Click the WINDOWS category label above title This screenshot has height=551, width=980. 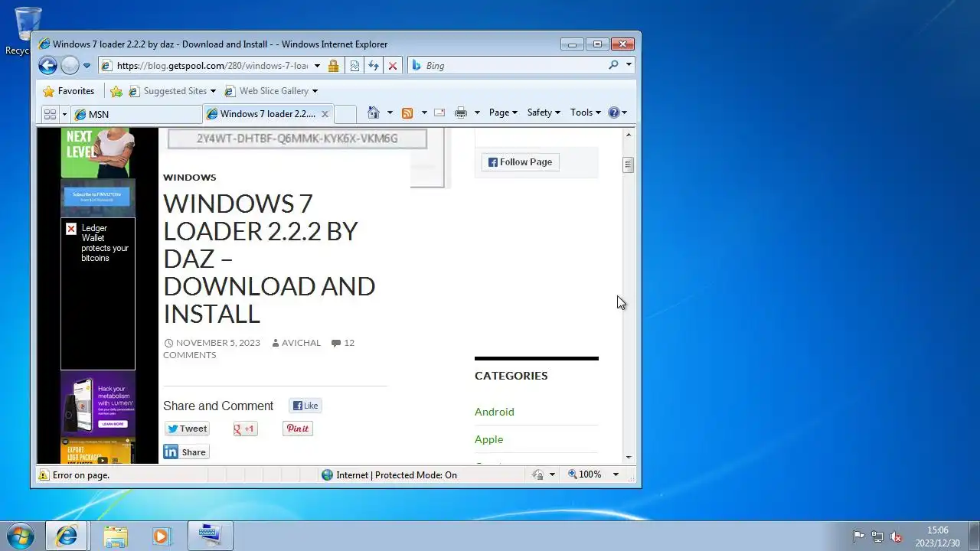tap(190, 178)
